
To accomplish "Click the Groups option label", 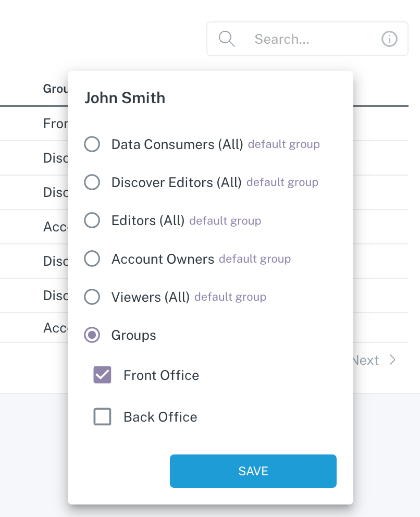I will coord(134,335).
